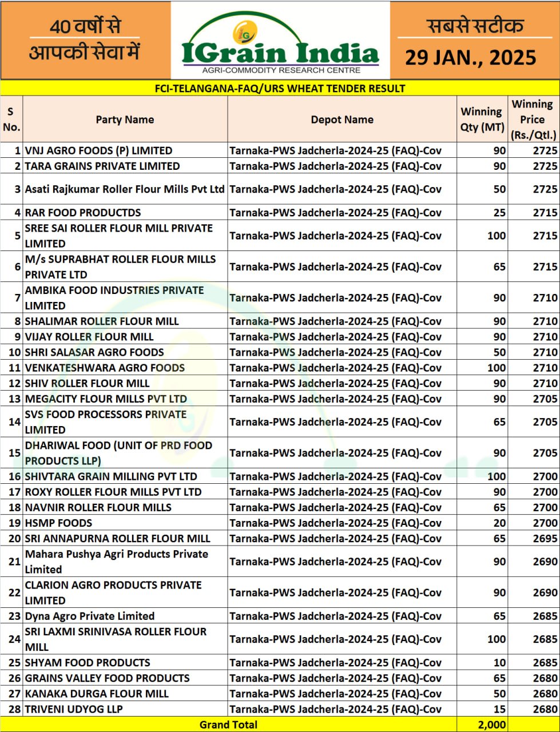The image size is (560, 732).
Task: Select the 2,000 grand total quantity cell
Action: click(x=491, y=725)
